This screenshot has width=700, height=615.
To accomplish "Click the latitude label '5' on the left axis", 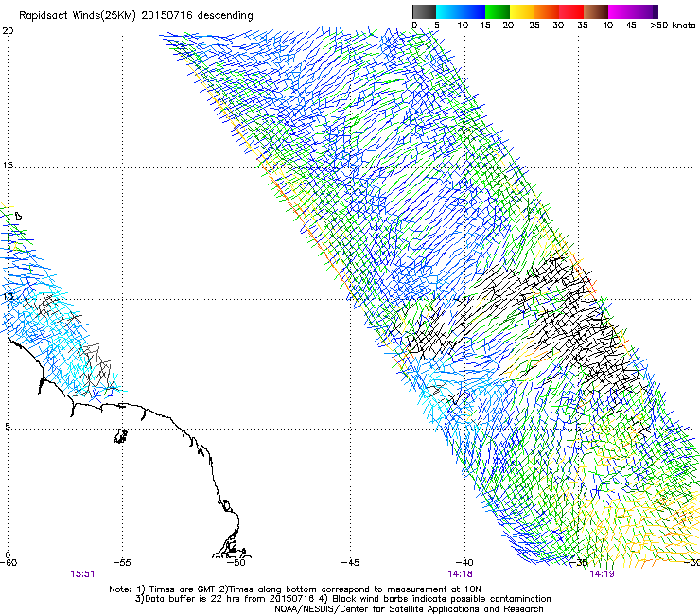I will click(8, 427).
